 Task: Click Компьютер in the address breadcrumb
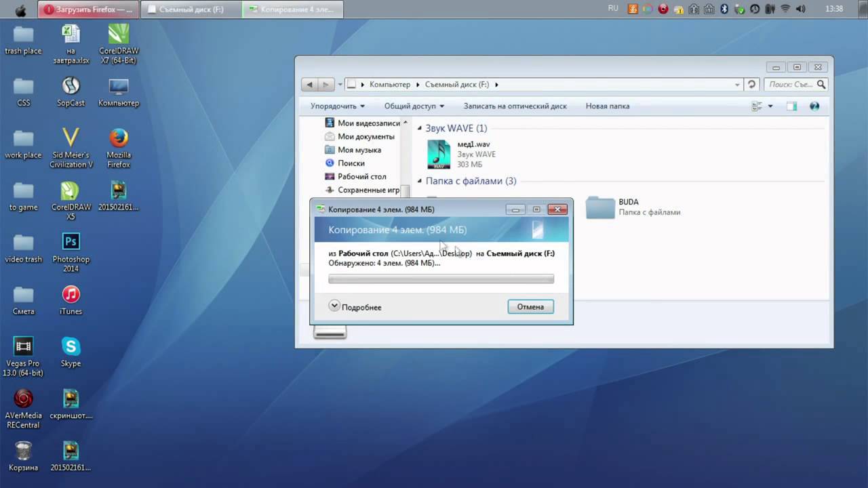390,85
